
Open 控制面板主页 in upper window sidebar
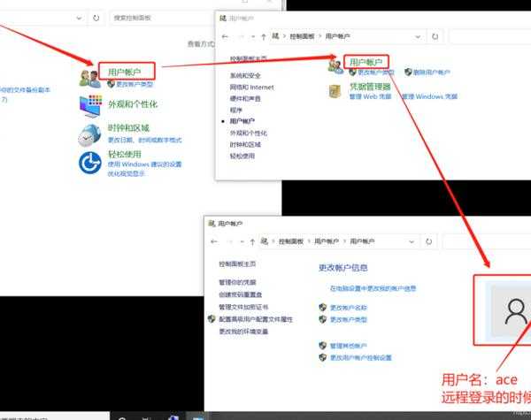coord(248,58)
